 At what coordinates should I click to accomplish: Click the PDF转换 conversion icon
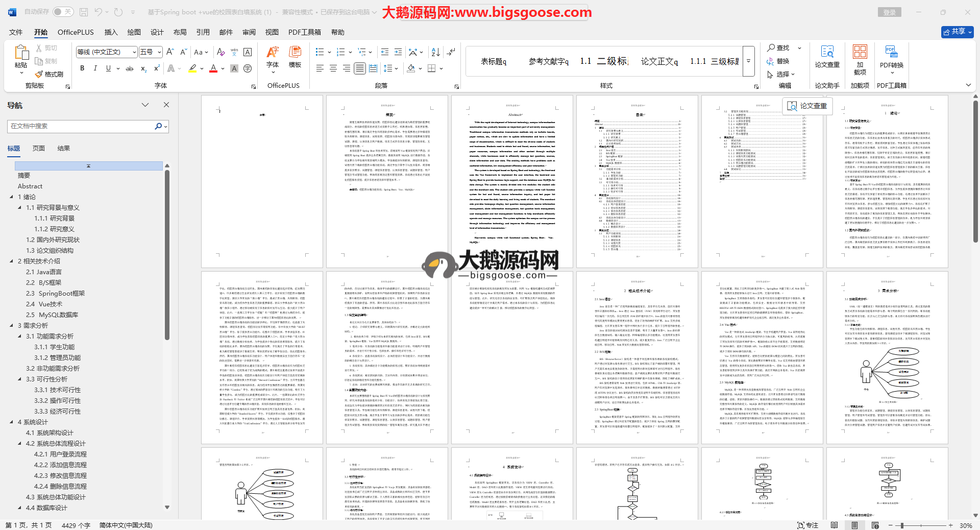[891, 56]
